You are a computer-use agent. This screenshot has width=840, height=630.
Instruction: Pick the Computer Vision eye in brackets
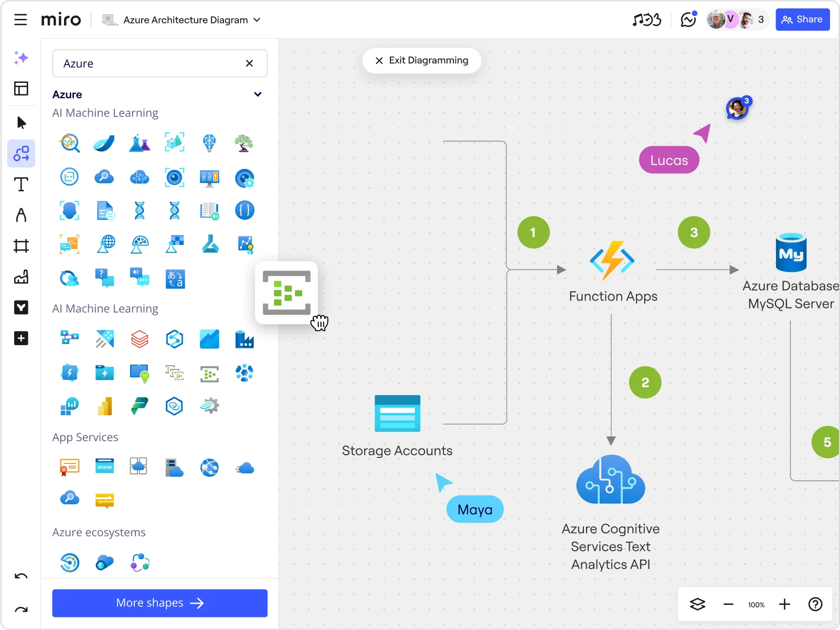175,177
